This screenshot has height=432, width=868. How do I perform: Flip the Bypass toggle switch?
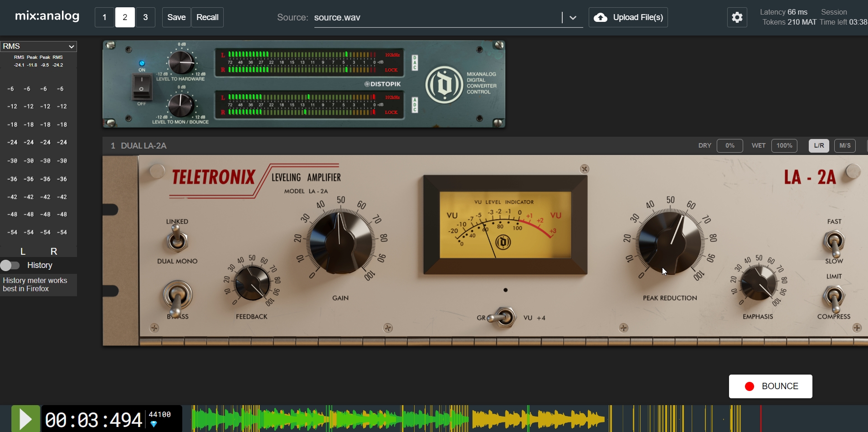(x=177, y=295)
